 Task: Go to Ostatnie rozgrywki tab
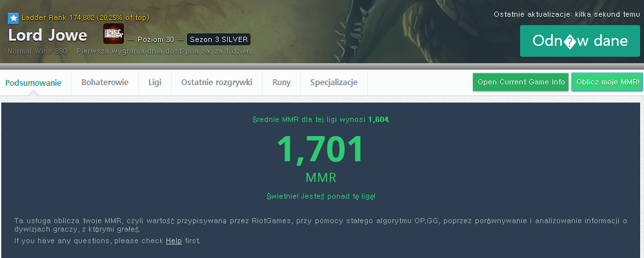[x=216, y=83]
